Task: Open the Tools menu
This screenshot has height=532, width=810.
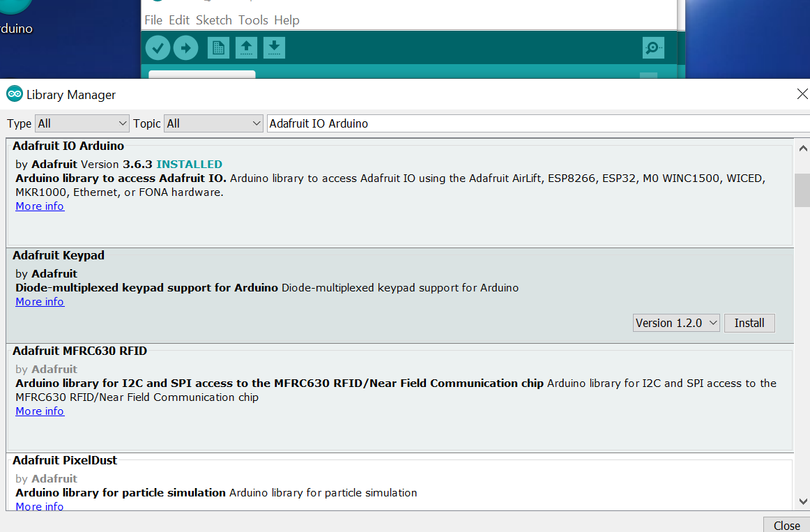Action: click(x=253, y=20)
